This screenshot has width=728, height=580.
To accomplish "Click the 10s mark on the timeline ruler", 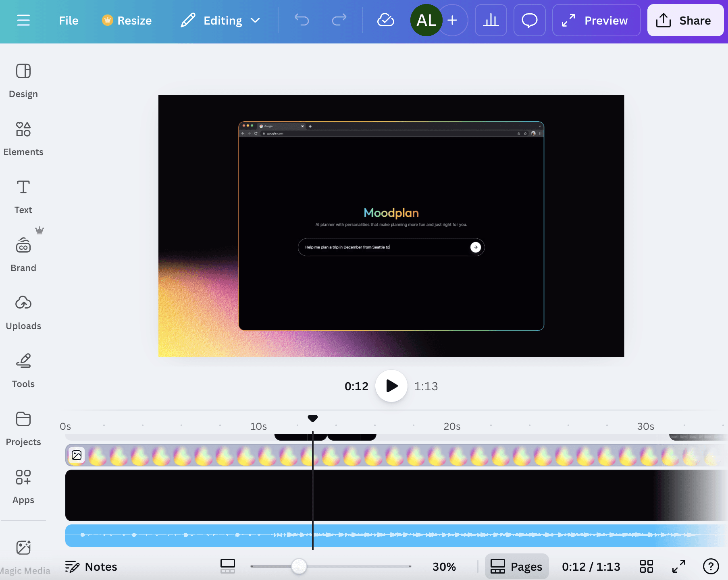I will tap(258, 426).
